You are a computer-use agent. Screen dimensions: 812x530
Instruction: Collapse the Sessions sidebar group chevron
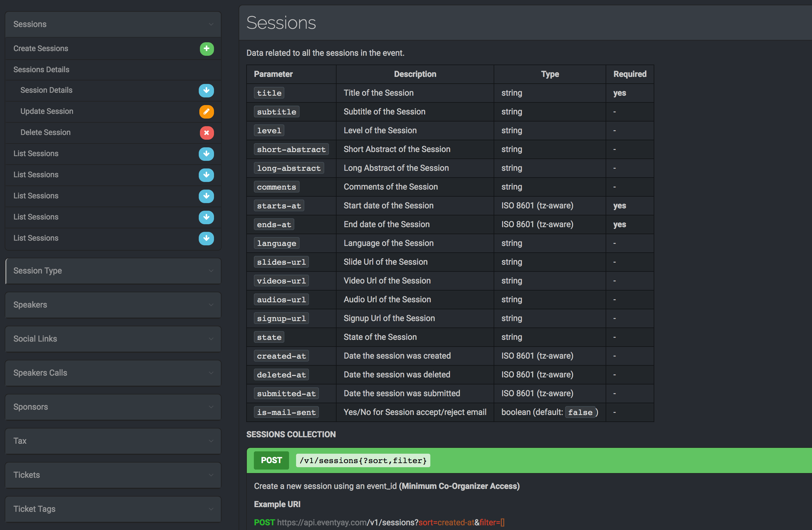(211, 24)
